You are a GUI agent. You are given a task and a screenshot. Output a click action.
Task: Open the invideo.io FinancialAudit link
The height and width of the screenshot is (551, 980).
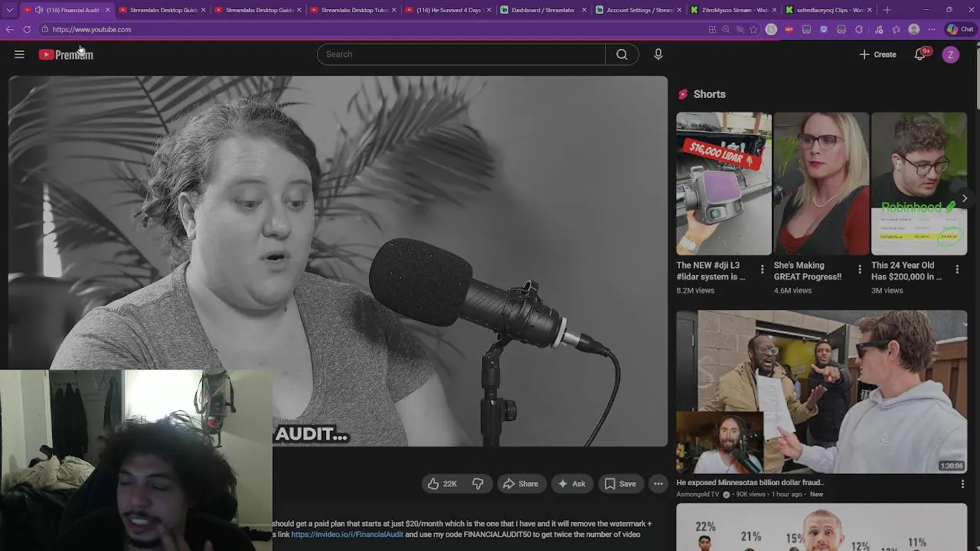[347, 534]
